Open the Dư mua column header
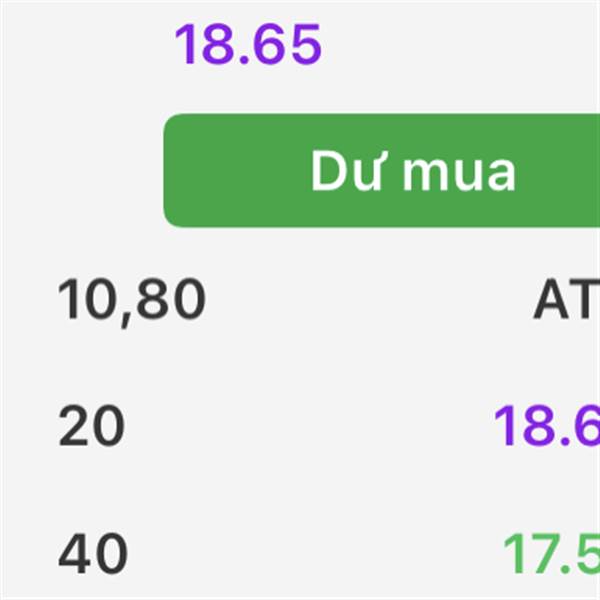The image size is (600, 600). (x=382, y=170)
